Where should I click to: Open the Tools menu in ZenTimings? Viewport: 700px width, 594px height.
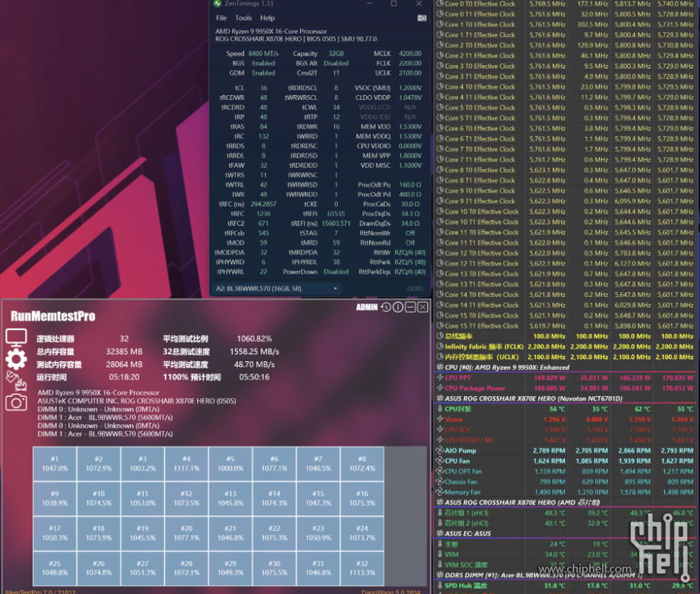coord(244,18)
